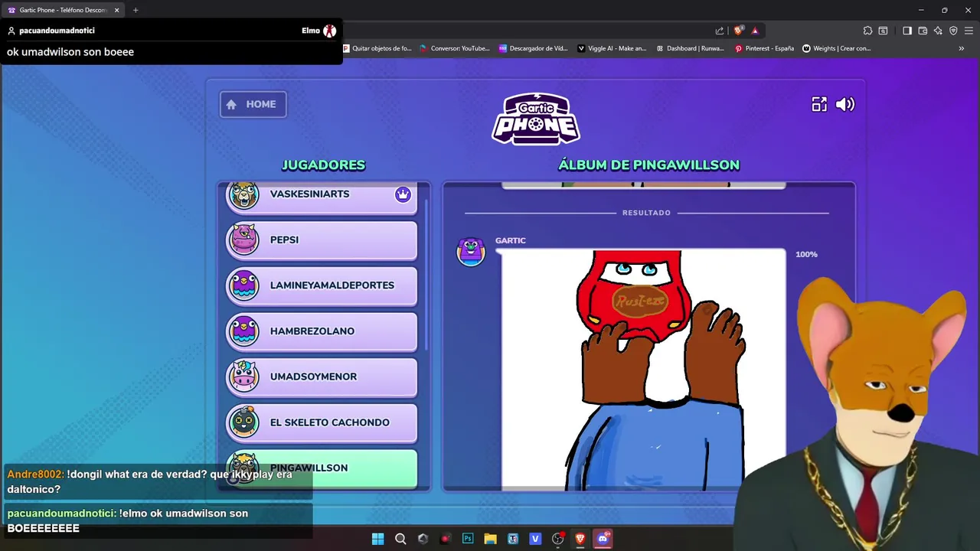Click the result drawing of the red car
Screen dimensions: 980x551
coord(643,369)
